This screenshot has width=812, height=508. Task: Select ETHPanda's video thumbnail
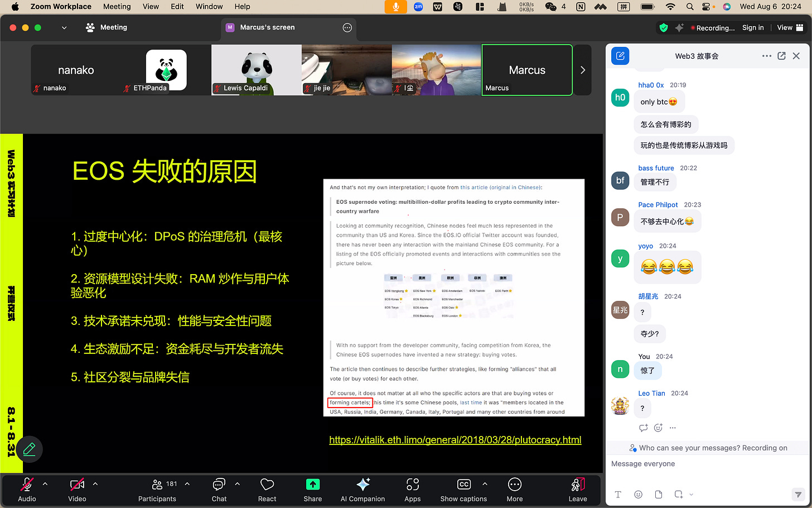166,70
